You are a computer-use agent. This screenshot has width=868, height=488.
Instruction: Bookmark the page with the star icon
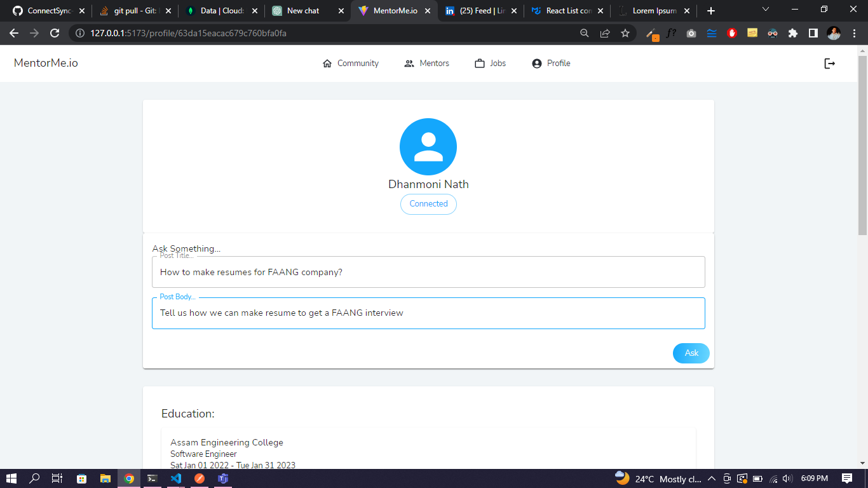(x=625, y=33)
